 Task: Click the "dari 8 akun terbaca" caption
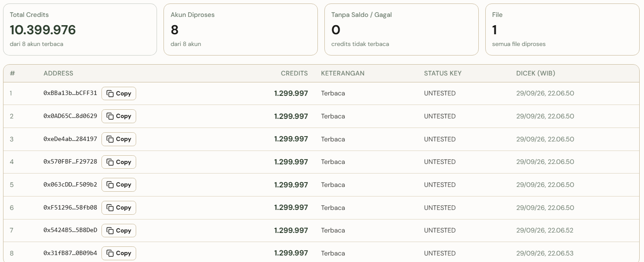click(x=36, y=44)
